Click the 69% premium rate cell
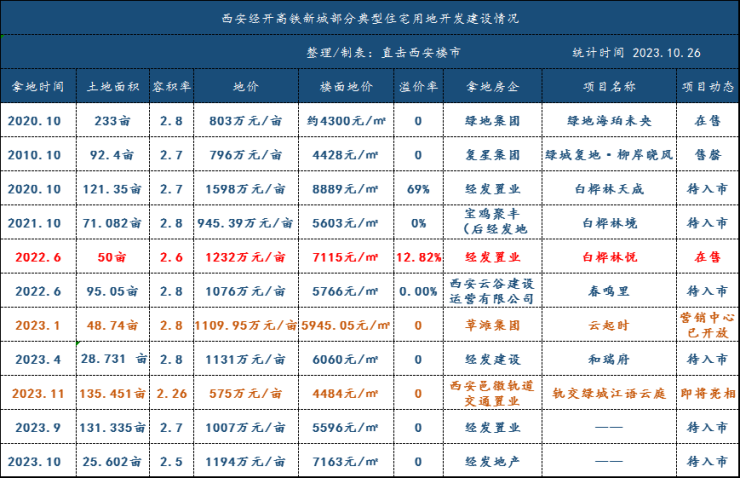740x478 pixels. [x=418, y=189]
